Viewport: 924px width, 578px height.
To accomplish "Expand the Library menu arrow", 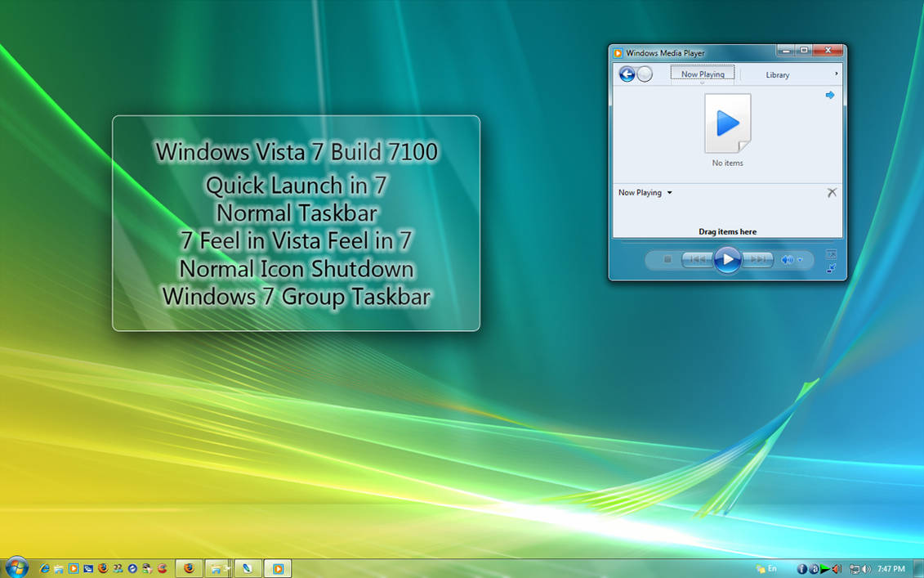I will coord(836,73).
